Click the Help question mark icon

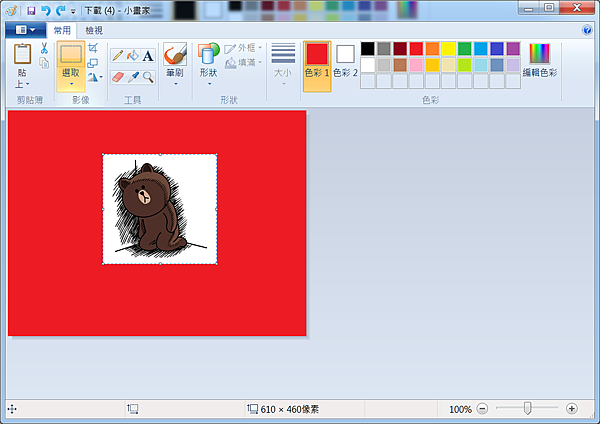(x=587, y=30)
